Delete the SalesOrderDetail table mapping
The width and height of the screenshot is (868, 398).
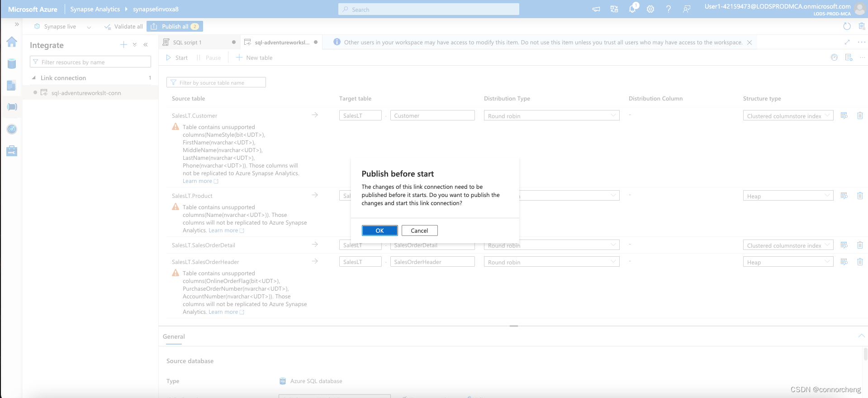[x=860, y=245]
